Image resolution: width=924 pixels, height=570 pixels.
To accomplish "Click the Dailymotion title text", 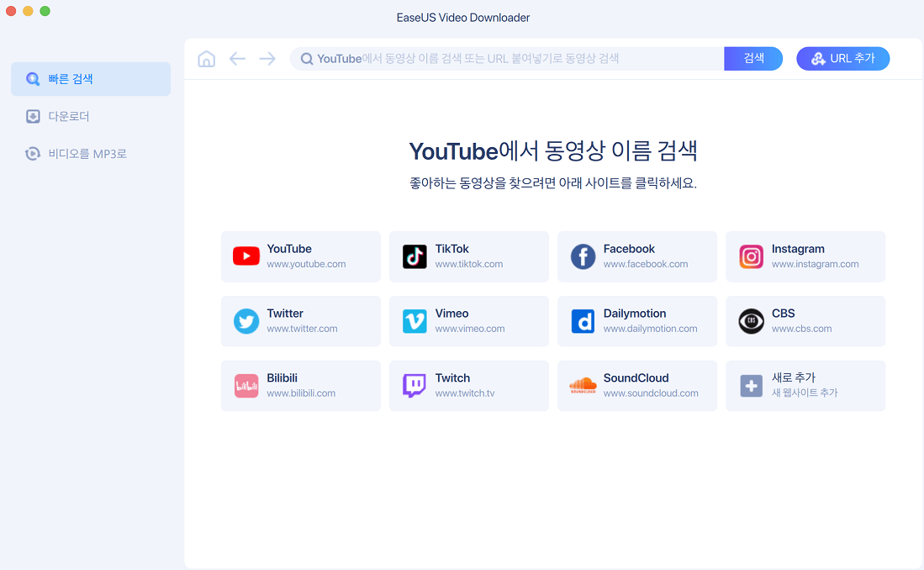I will pos(635,314).
